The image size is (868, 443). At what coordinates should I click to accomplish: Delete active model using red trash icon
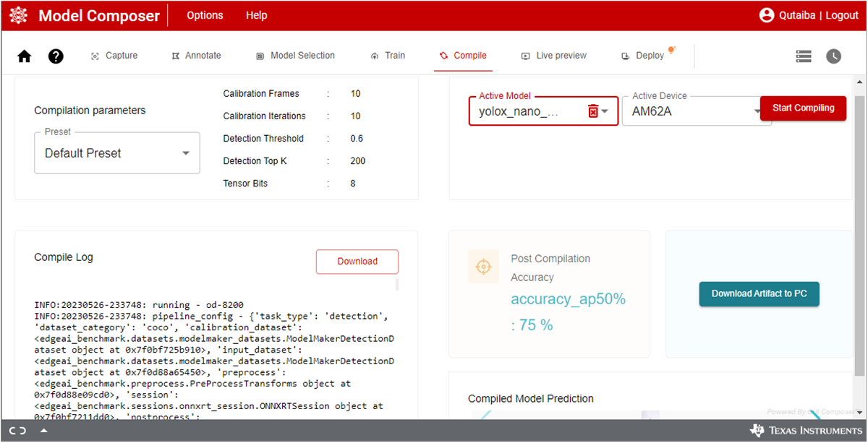593,111
